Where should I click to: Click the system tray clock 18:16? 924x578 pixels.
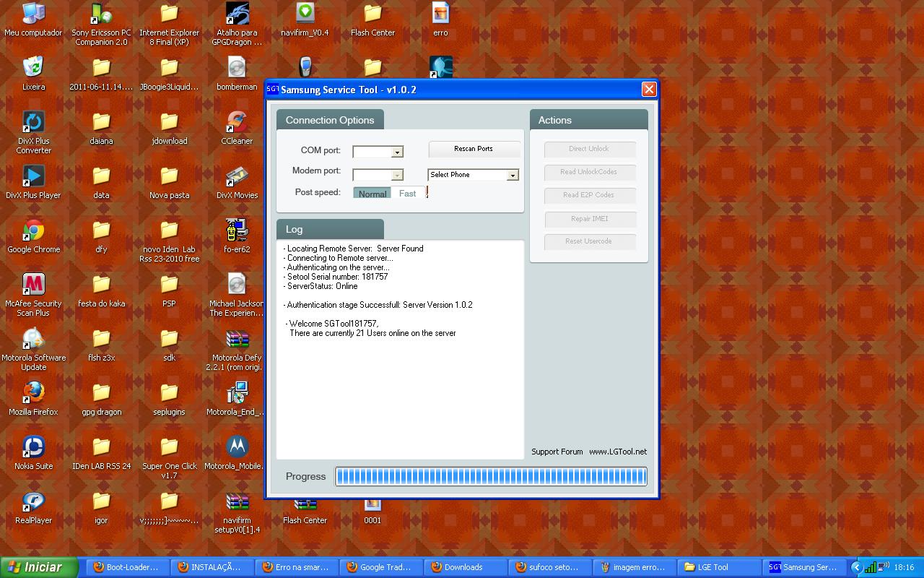tap(904, 567)
